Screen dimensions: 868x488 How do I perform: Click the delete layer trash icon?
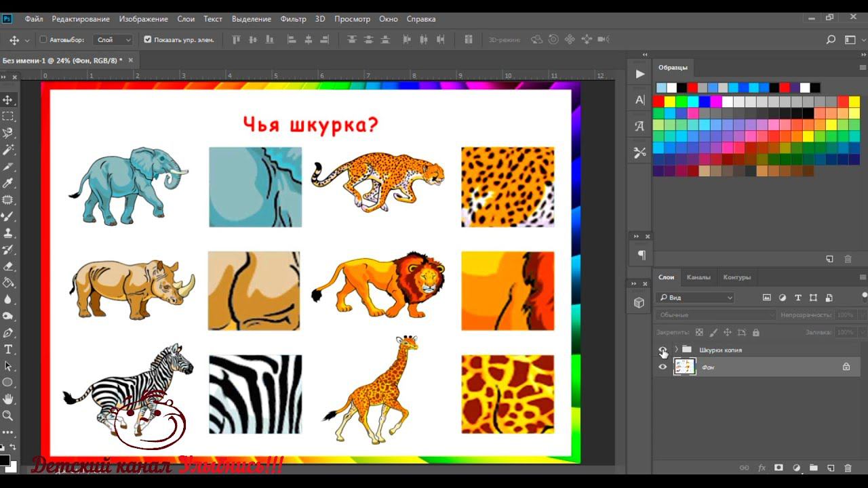(x=848, y=468)
